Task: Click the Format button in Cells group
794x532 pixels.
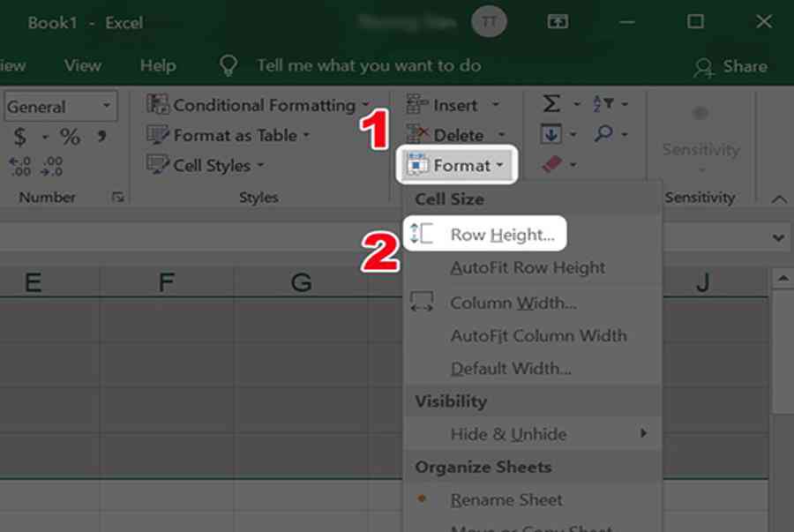Action: 456,165
